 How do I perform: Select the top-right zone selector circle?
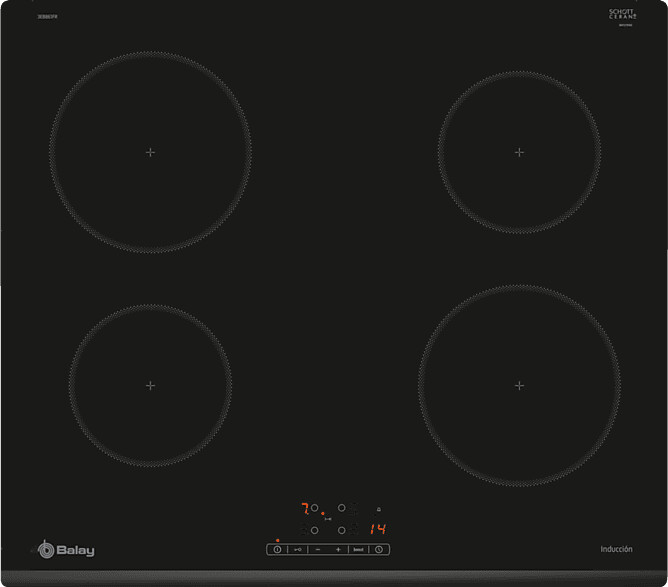(341, 508)
